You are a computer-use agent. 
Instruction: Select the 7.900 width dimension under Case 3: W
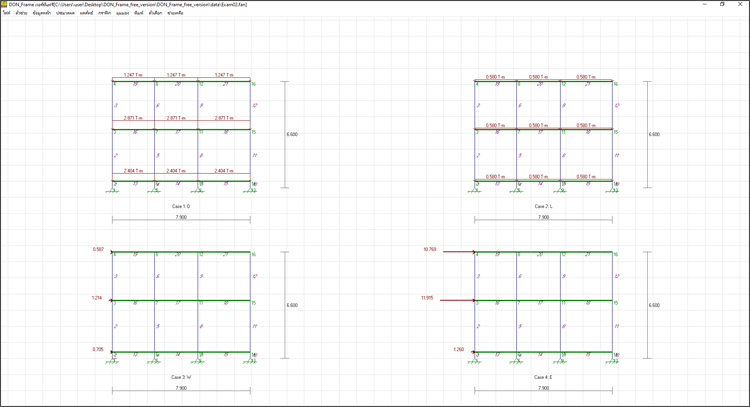point(180,387)
